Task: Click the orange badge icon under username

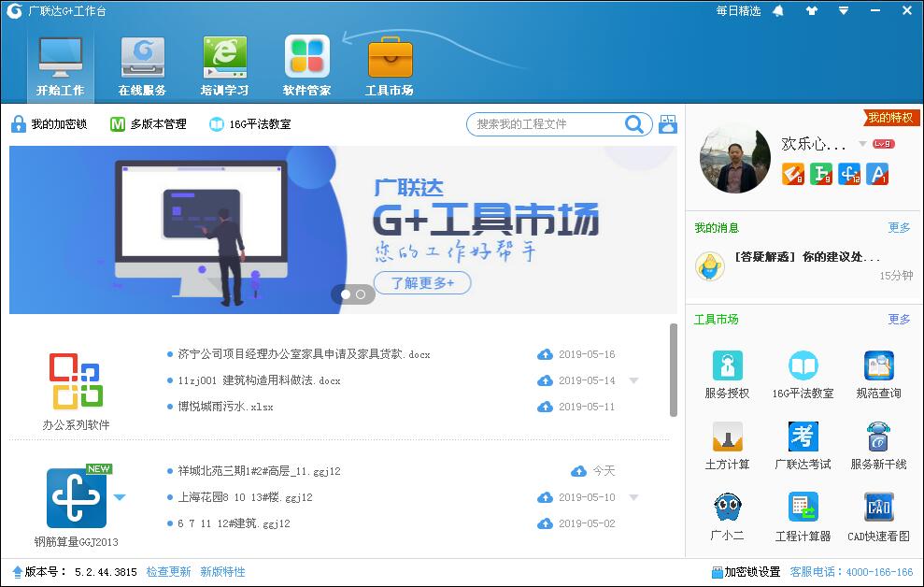Action: coord(793,175)
